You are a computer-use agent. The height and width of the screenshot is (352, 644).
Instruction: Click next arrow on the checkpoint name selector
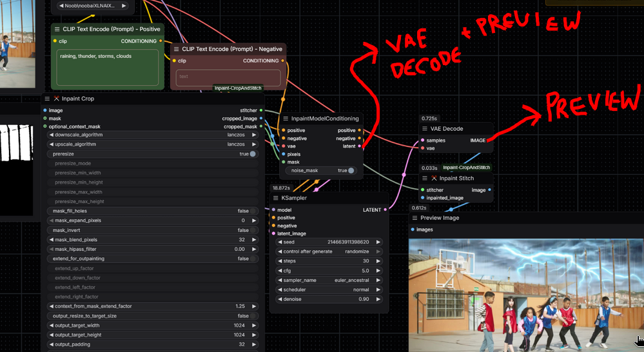124,6
